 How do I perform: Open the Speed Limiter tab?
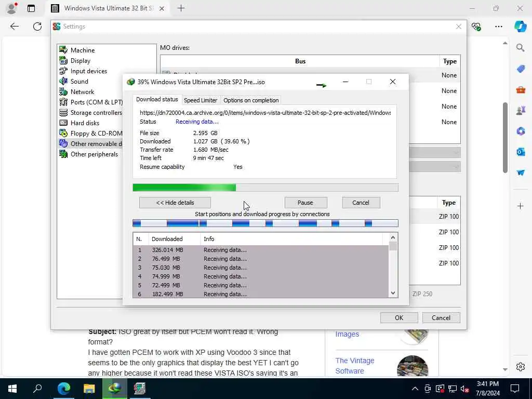201,100
